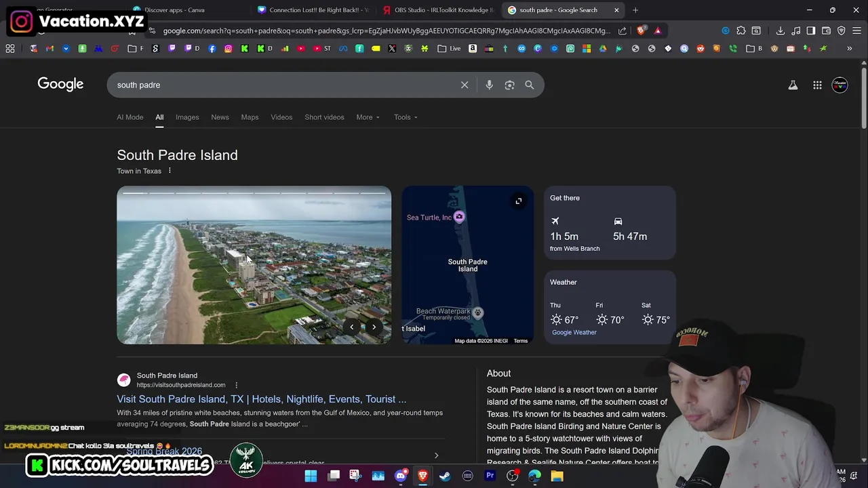Switch to Short videos tab
Image resolution: width=868 pixels, height=488 pixels.
pyautogui.click(x=324, y=117)
